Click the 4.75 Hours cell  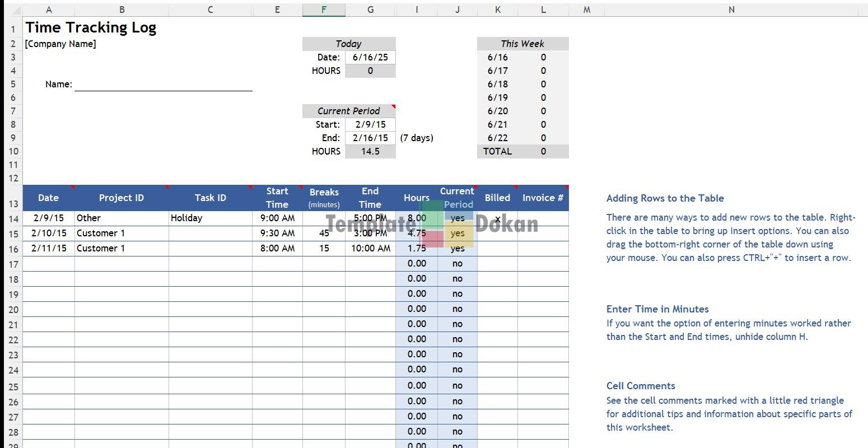417,233
